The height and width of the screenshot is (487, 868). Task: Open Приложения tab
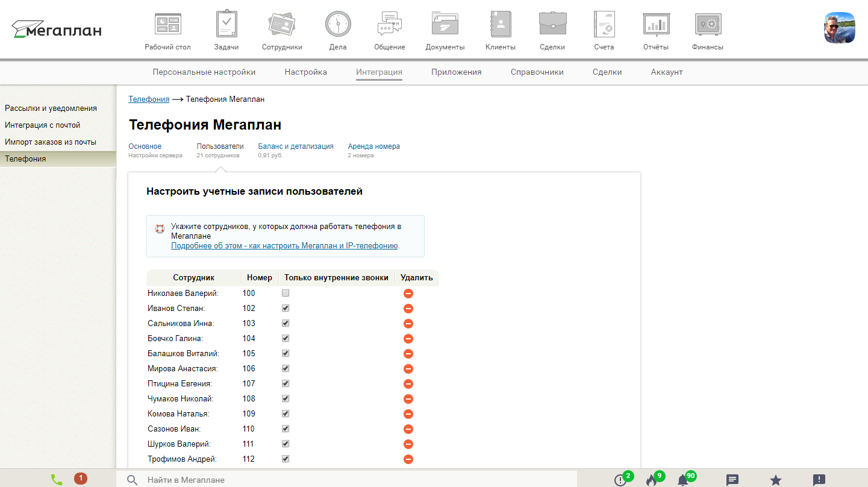point(457,72)
